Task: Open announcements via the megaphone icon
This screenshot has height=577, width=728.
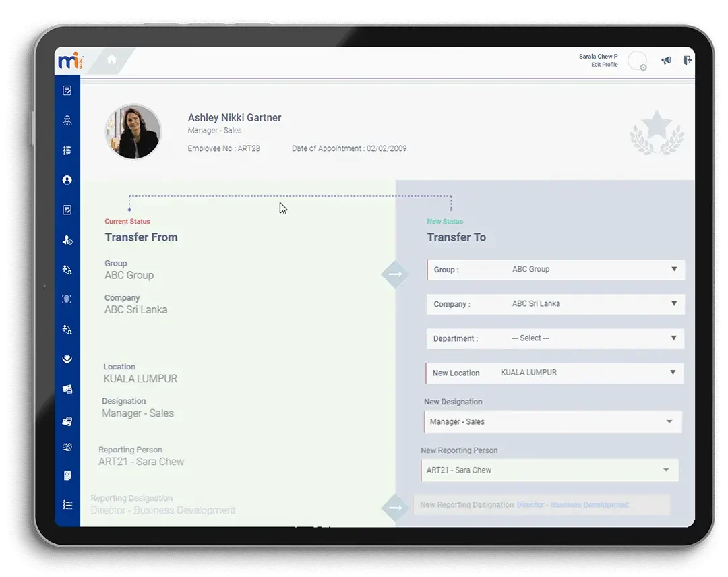Action: coord(666,60)
